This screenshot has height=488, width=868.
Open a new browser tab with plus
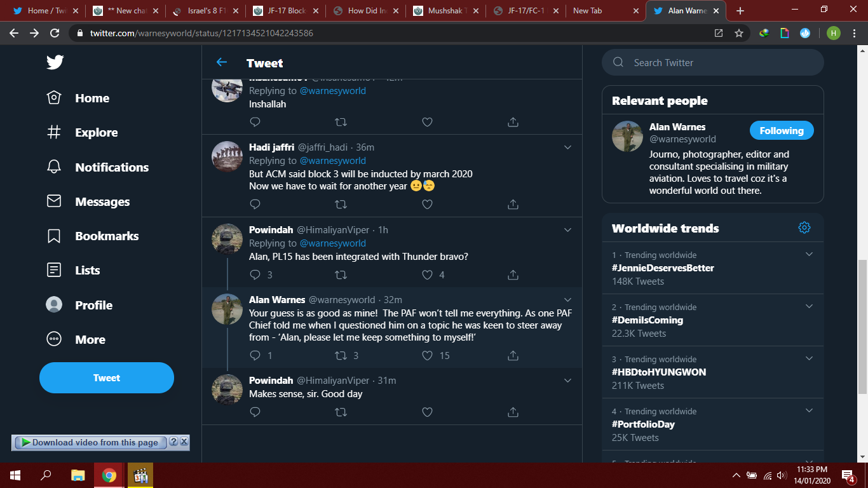coord(740,11)
